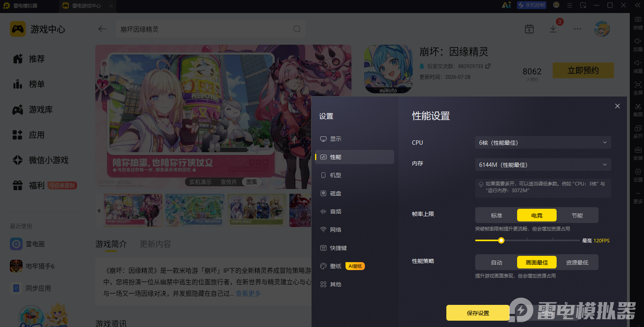
Task: Set performance strategy to 自动
Action: 497,263
